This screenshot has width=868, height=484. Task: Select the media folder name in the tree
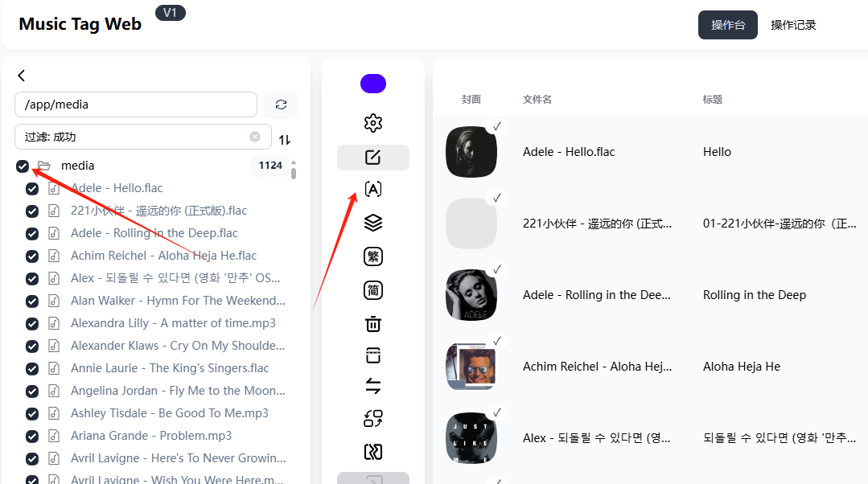point(77,166)
